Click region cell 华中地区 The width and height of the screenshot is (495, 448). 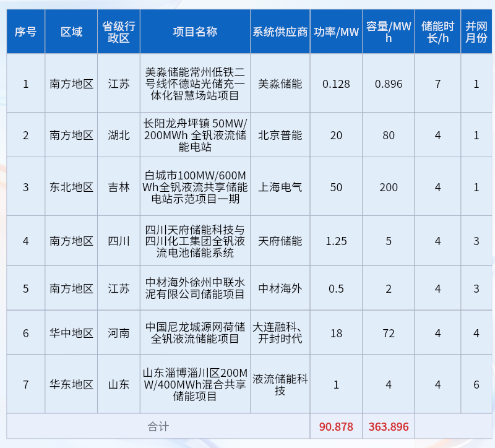[x=71, y=333]
